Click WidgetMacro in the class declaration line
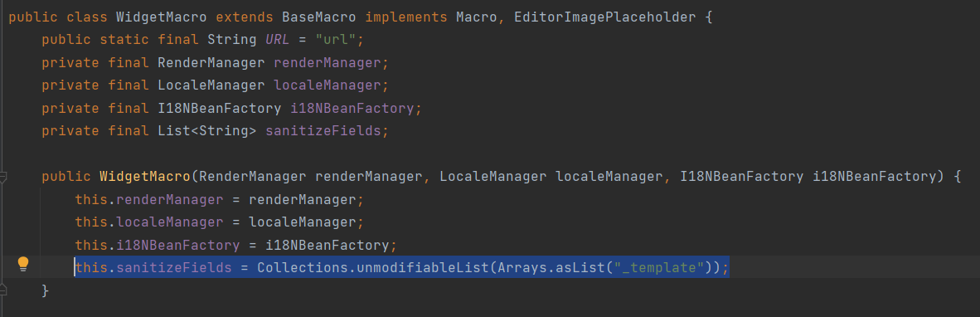 pyautogui.click(x=162, y=17)
